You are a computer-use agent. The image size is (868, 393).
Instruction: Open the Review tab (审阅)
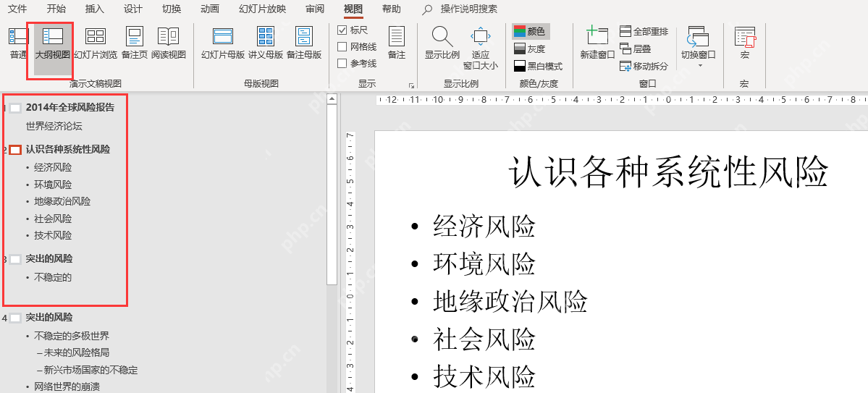pos(315,9)
